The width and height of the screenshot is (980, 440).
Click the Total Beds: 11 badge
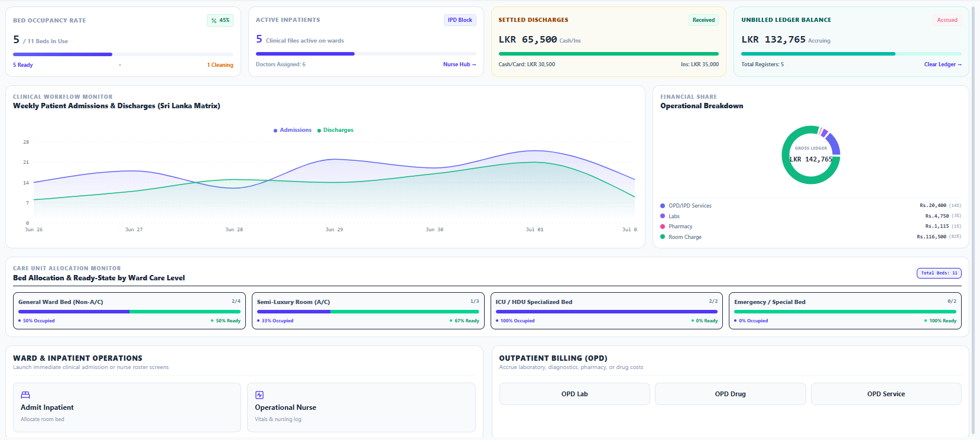click(939, 273)
